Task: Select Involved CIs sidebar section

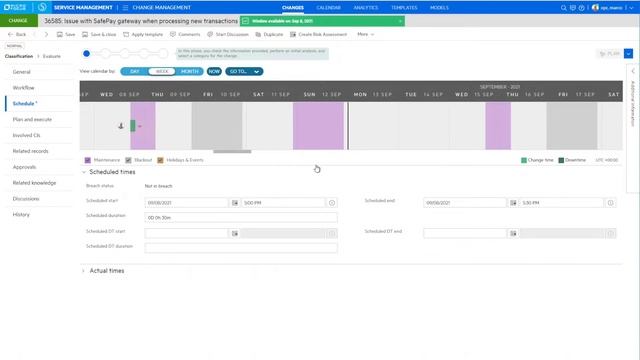Action: [26, 136]
